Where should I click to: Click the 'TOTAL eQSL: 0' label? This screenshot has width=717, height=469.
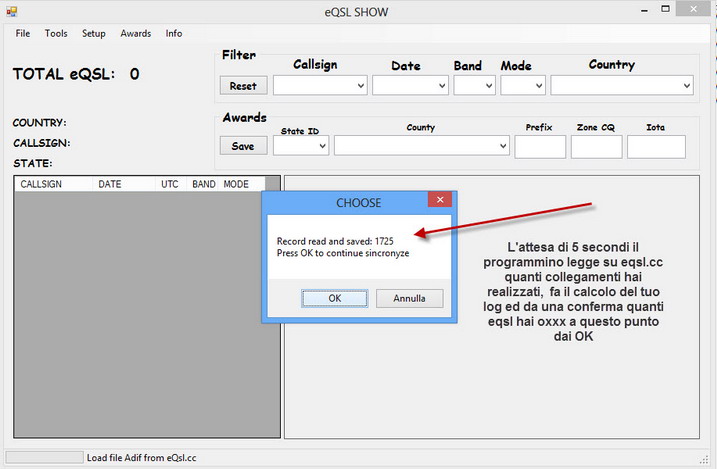tap(76, 74)
